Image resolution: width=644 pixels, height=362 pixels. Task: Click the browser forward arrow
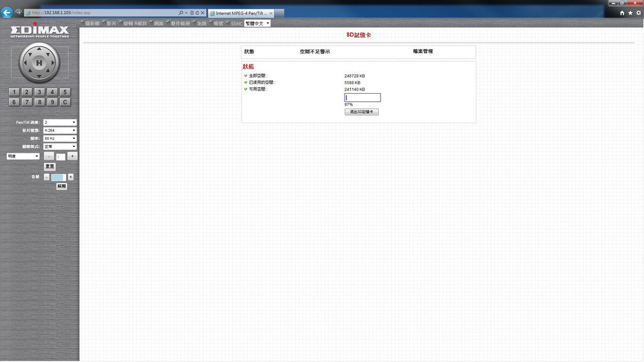pyautogui.click(x=18, y=13)
